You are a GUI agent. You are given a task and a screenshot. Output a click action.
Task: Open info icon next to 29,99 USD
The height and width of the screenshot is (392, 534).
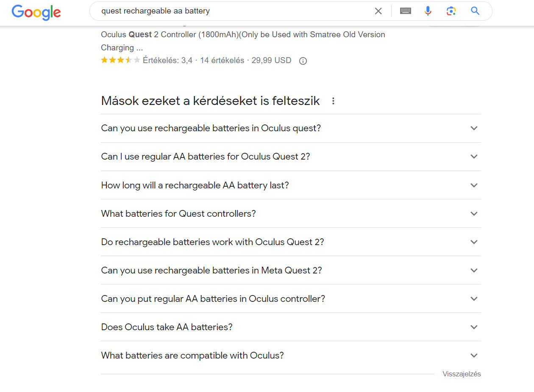[303, 61]
